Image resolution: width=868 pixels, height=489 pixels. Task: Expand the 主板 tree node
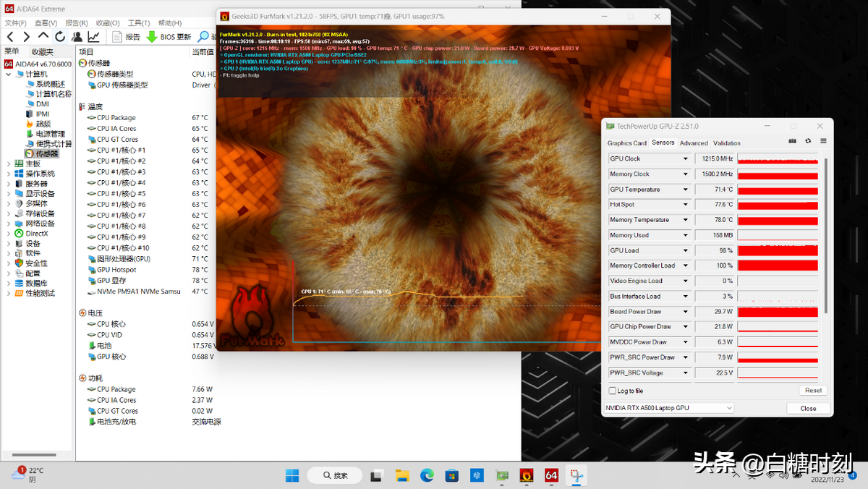tap(9, 163)
